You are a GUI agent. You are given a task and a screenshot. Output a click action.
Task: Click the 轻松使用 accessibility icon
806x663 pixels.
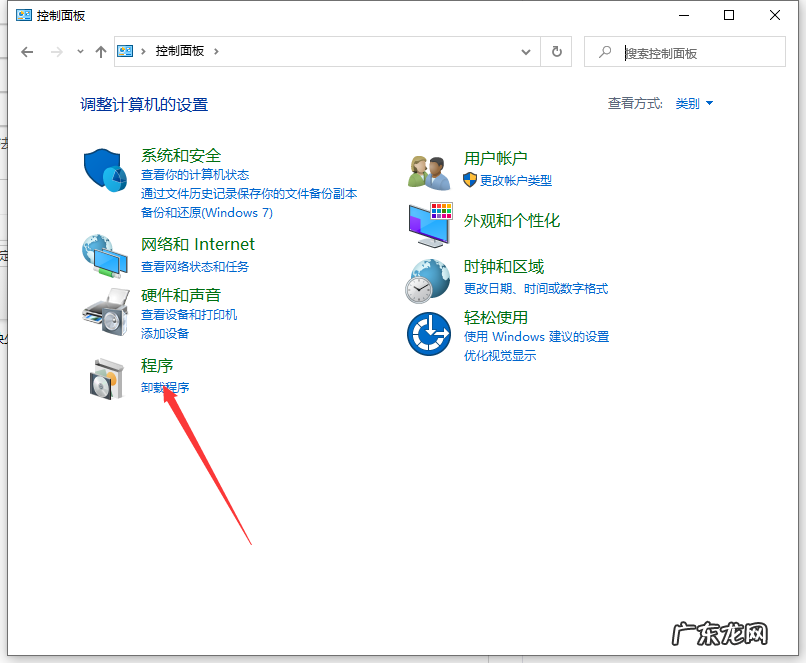pos(428,335)
